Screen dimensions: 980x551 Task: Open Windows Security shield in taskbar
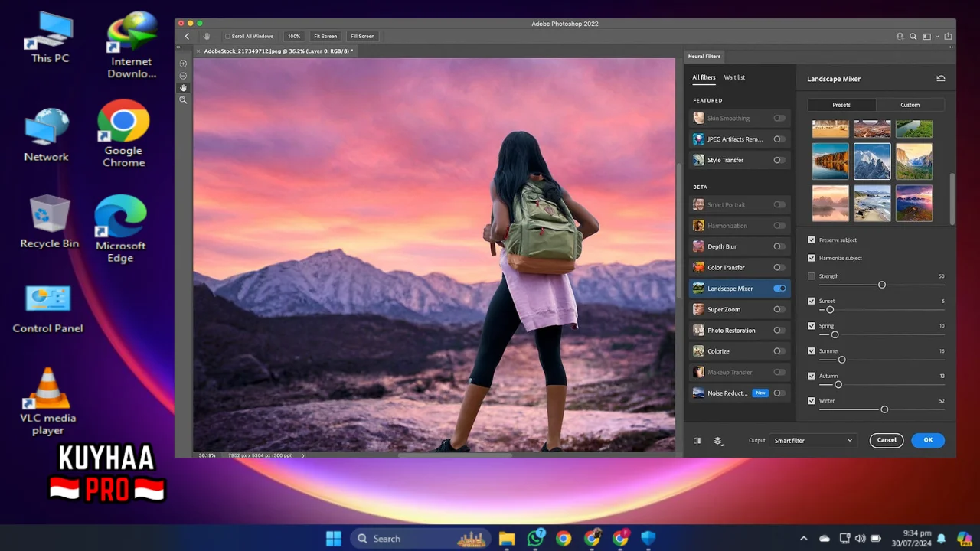(x=648, y=539)
